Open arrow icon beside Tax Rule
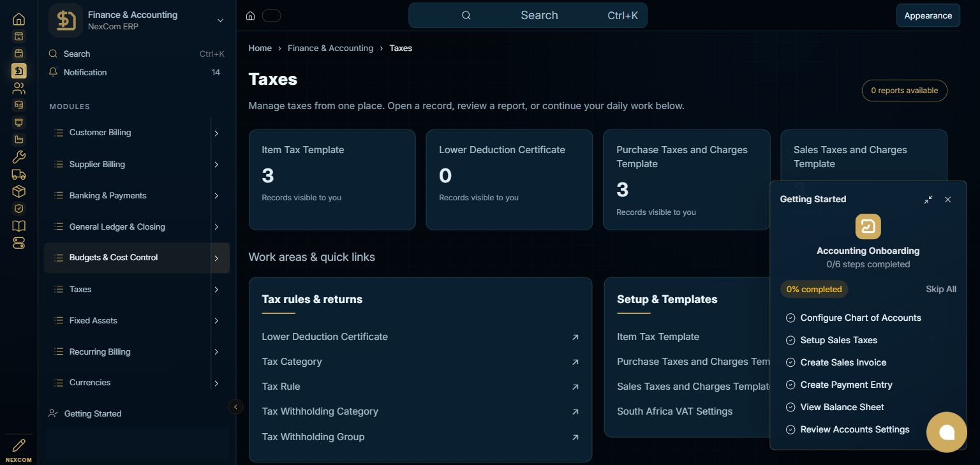The height and width of the screenshot is (465, 980). [x=575, y=387]
